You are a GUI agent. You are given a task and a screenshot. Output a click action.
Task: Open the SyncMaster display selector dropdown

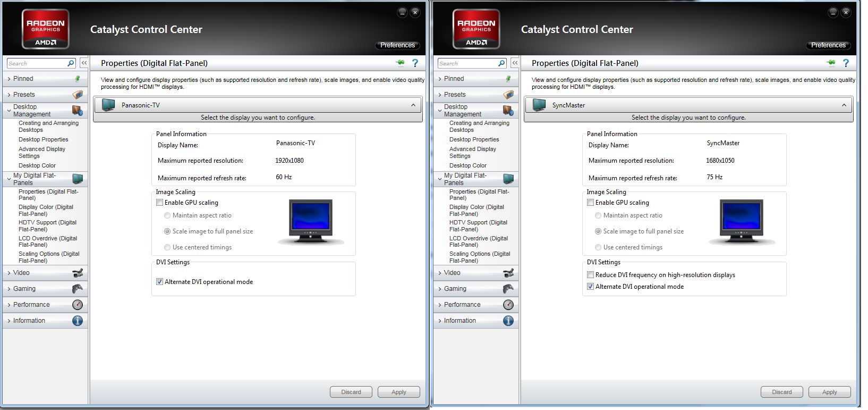[x=689, y=105]
